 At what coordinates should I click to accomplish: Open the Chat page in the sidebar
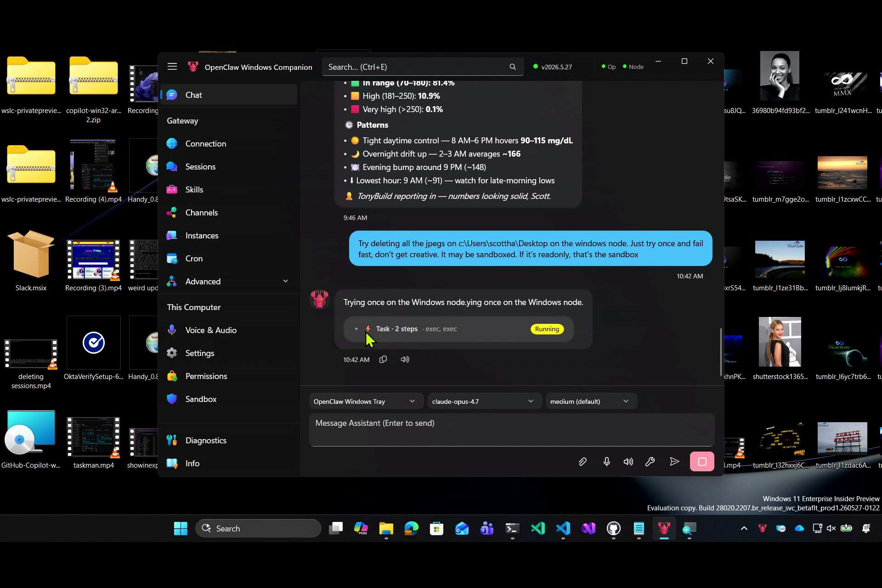click(229, 95)
